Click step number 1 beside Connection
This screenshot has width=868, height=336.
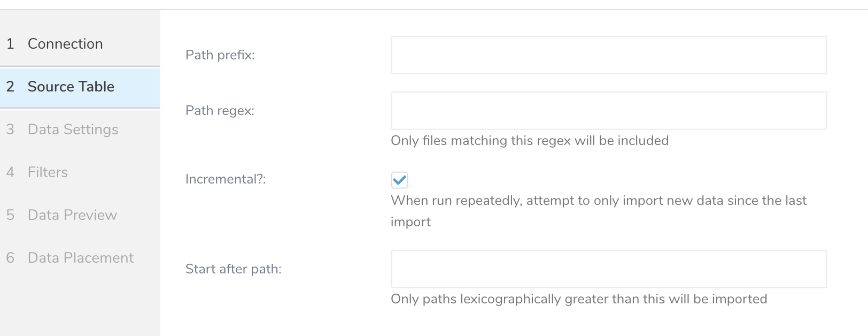(10, 44)
